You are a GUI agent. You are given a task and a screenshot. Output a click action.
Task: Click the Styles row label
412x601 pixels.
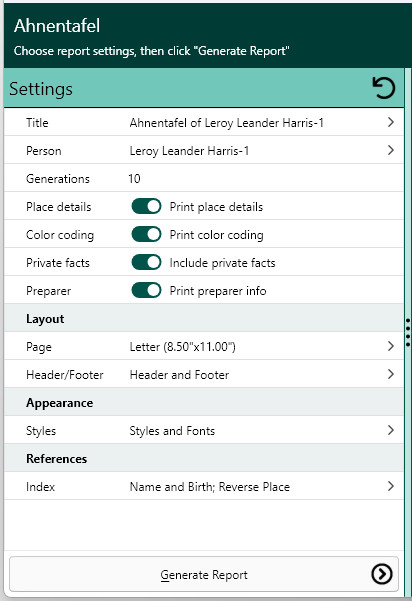pyautogui.click(x=41, y=431)
